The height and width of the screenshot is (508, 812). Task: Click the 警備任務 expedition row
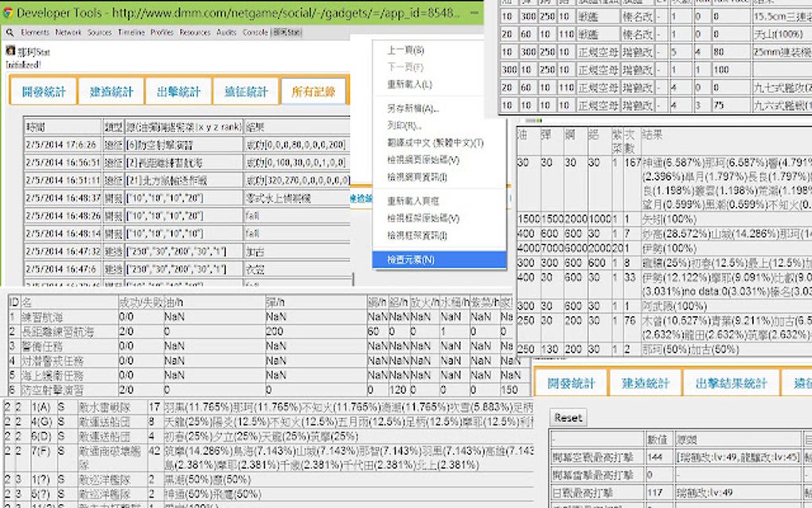click(260, 346)
